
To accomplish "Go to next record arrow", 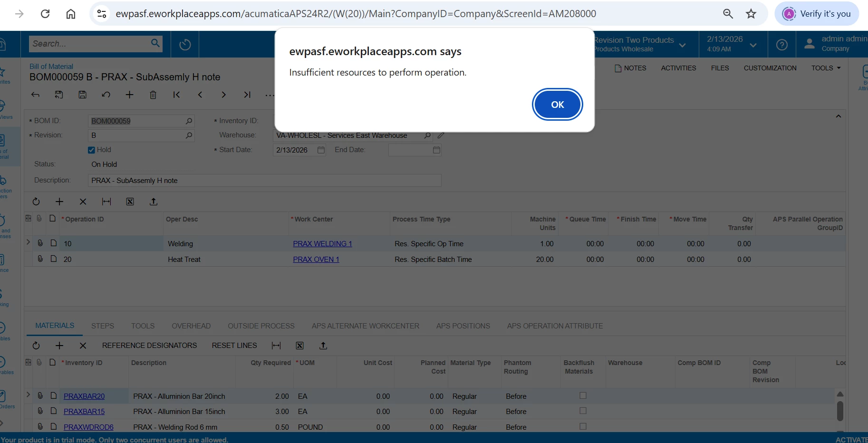I will click(223, 95).
